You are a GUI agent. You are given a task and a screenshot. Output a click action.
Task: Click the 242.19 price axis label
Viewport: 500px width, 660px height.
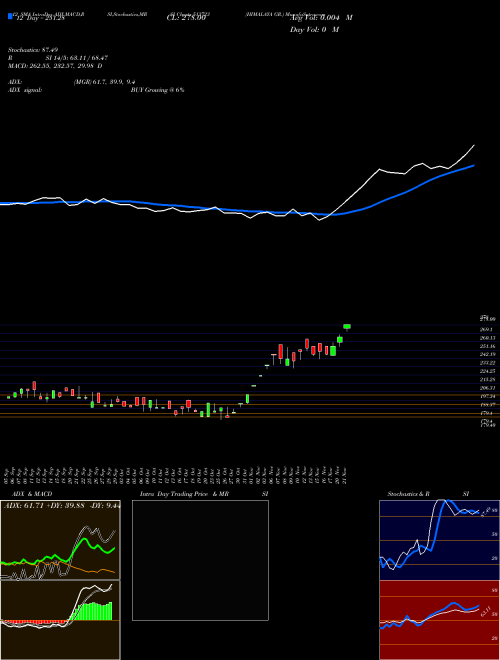[488, 354]
